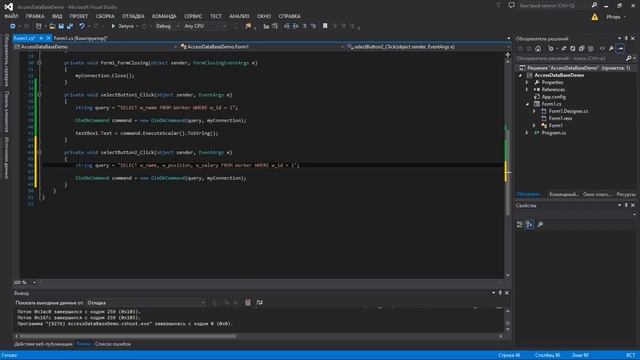Switch to the Список ошибок tab
Viewport: 640px width, 360px height.
(113, 344)
